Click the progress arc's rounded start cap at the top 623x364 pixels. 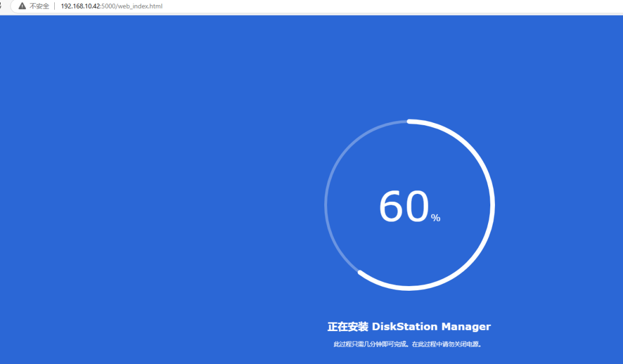[x=410, y=122]
